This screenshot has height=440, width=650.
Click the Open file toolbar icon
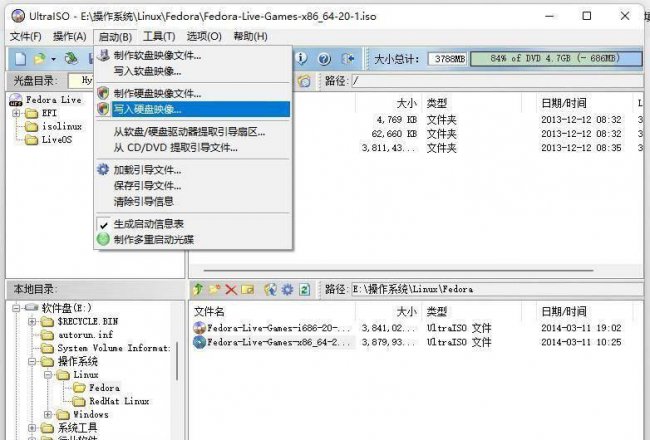pos(40,59)
